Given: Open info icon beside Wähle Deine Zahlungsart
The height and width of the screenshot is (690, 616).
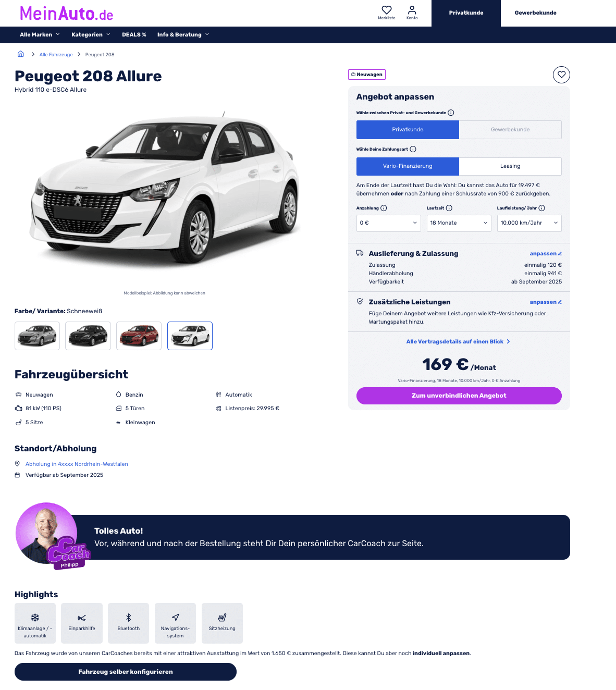Looking at the screenshot, I should (x=413, y=149).
